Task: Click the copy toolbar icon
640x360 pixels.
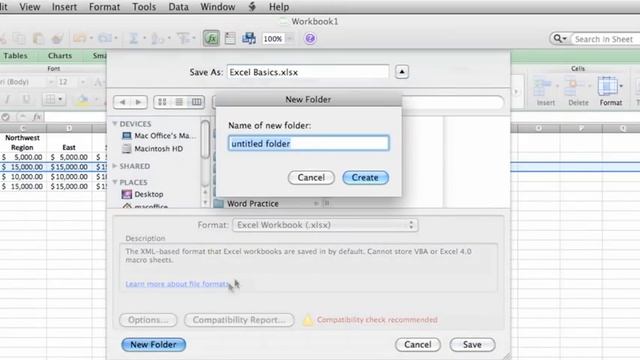Action: (x=19, y=39)
